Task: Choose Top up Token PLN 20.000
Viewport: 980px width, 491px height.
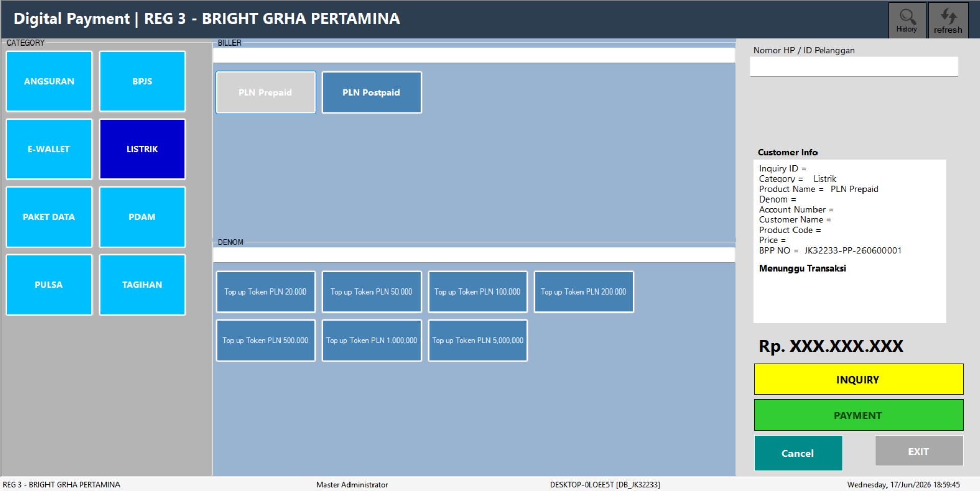Action: pos(266,292)
